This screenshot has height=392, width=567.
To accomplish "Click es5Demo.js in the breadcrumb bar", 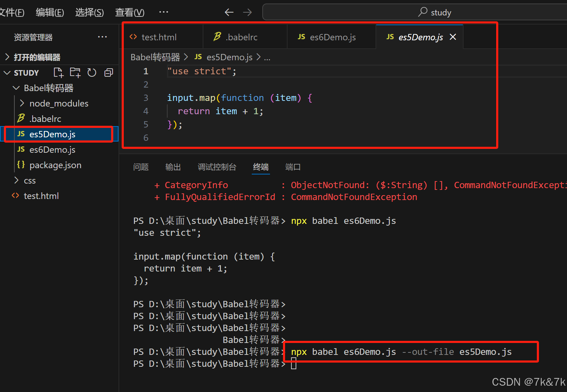I will [229, 57].
